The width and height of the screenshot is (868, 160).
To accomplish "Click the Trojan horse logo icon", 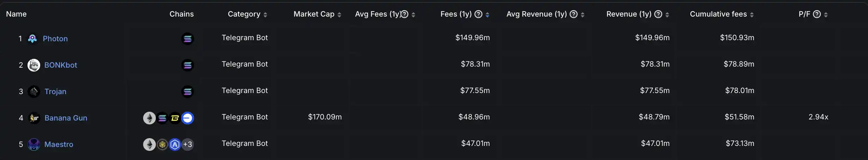I will [x=34, y=92].
